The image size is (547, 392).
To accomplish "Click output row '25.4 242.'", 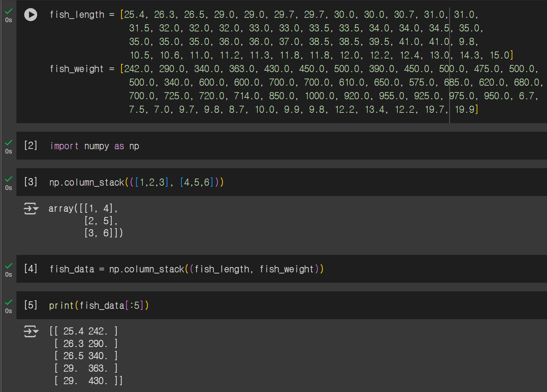I will [84, 331].
